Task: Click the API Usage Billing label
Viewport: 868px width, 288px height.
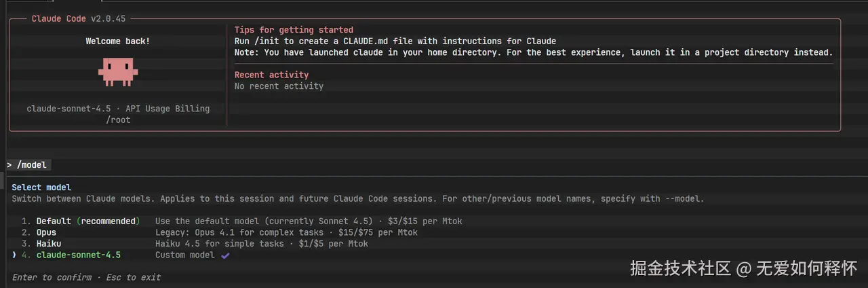Action: click(167, 109)
